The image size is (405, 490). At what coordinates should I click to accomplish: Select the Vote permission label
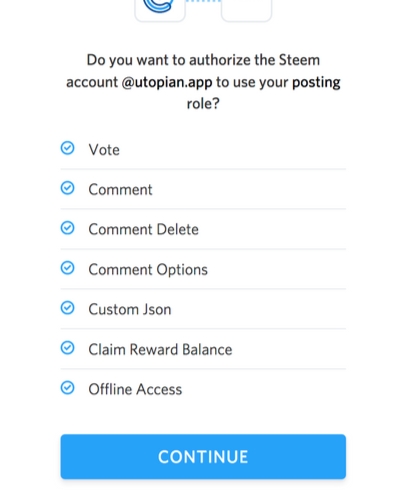click(x=104, y=150)
